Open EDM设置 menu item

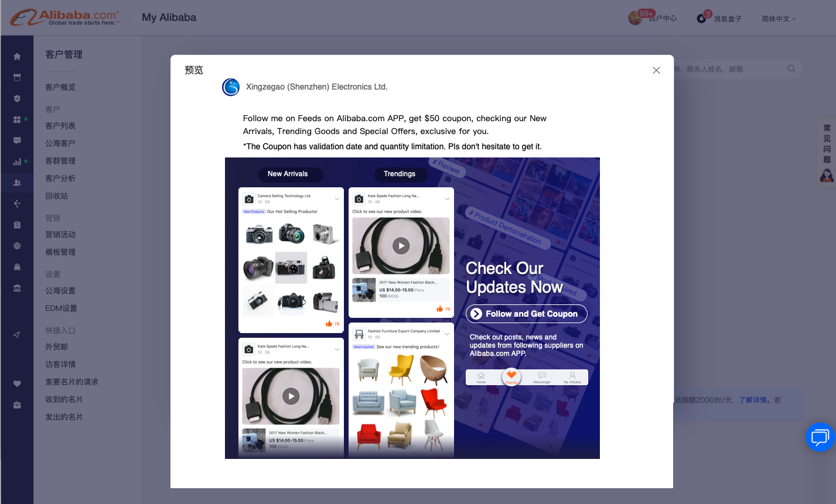pyautogui.click(x=61, y=308)
